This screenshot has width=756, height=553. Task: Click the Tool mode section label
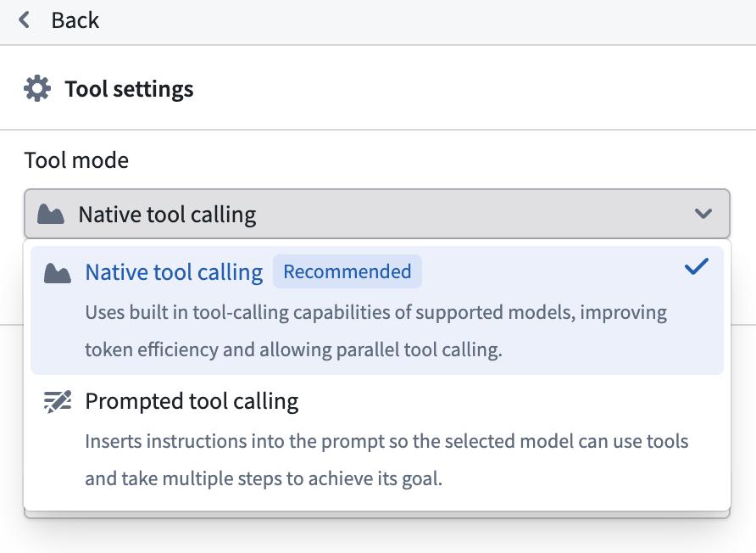pyautogui.click(x=76, y=160)
